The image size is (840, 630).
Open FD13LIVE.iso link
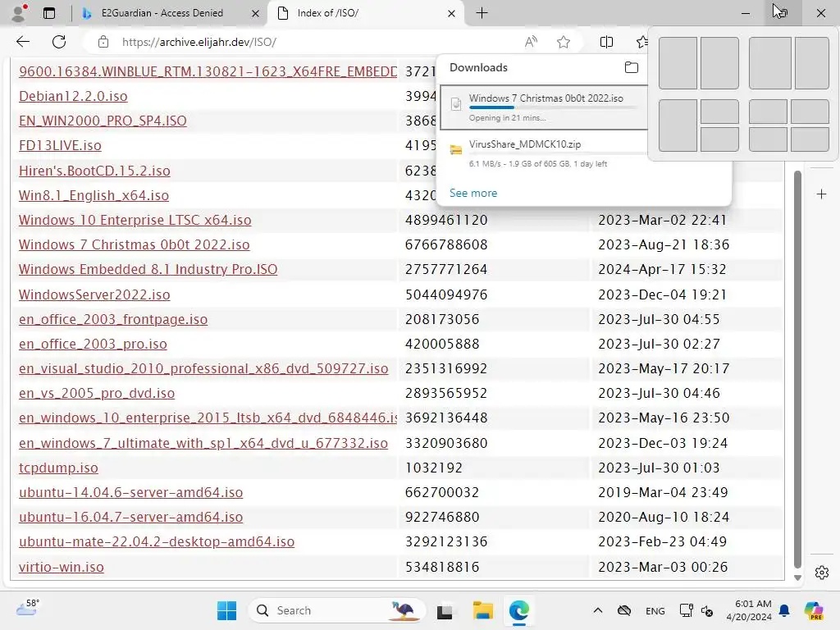60,145
